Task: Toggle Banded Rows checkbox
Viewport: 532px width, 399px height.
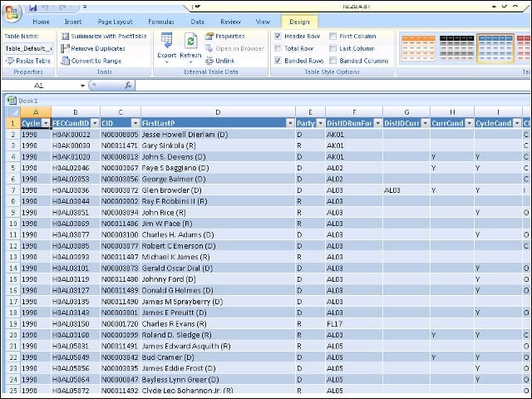Action: coord(278,61)
